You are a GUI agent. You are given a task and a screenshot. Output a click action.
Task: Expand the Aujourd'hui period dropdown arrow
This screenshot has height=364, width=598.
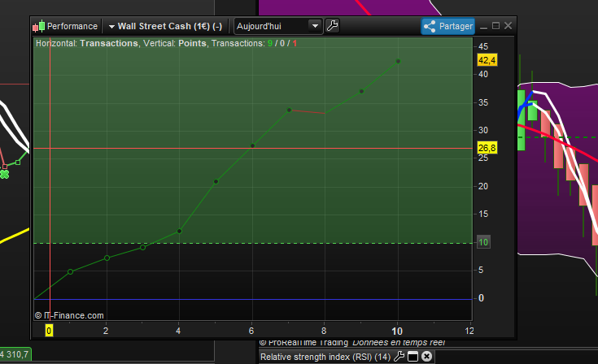315,26
